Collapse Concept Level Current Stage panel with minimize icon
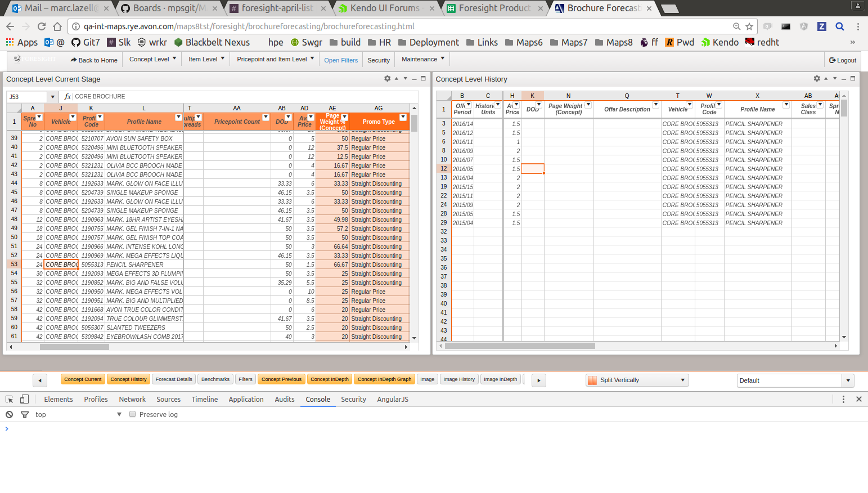The height and width of the screenshot is (493, 868). click(x=414, y=79)
